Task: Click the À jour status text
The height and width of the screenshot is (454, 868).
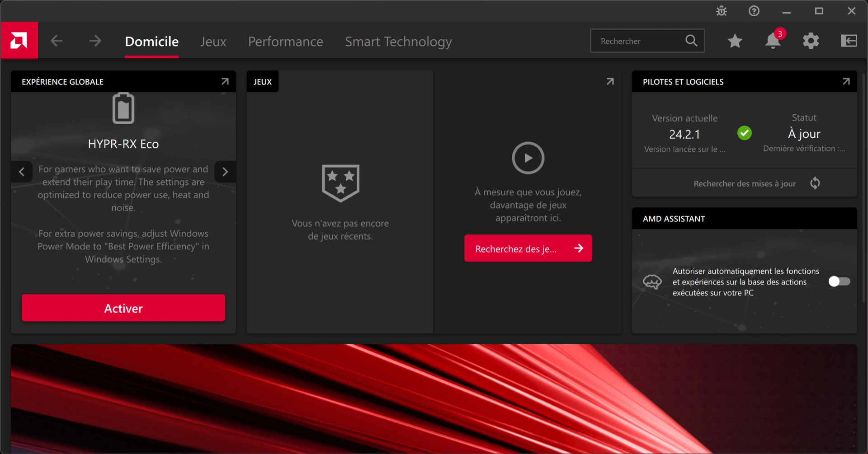Action: [x=804, y=133]
